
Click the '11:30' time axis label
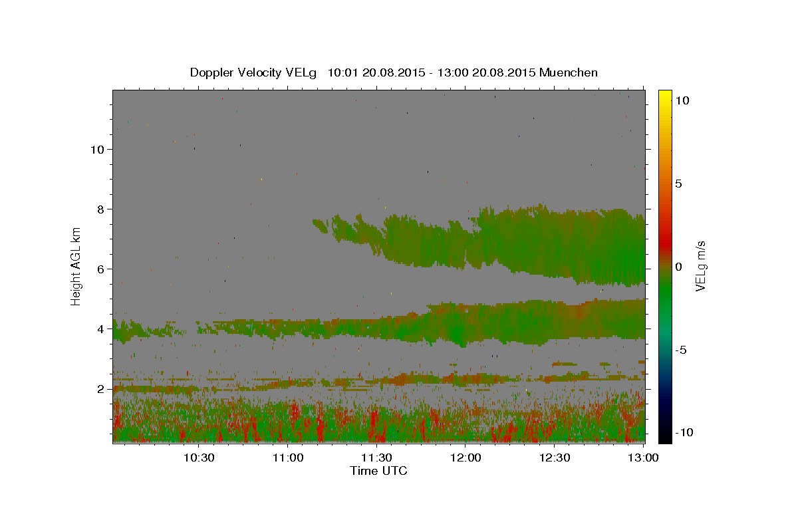pos(377,458)
